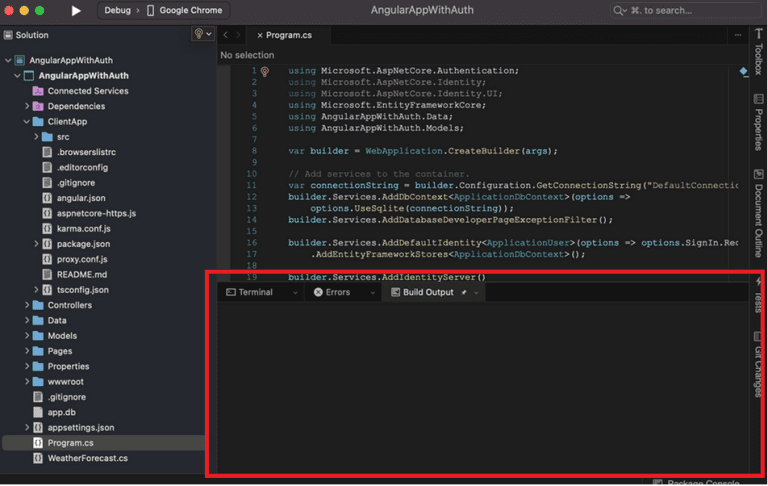Navigate back with the left arrow
The image size is (768, 486).
tap(225, 35)
